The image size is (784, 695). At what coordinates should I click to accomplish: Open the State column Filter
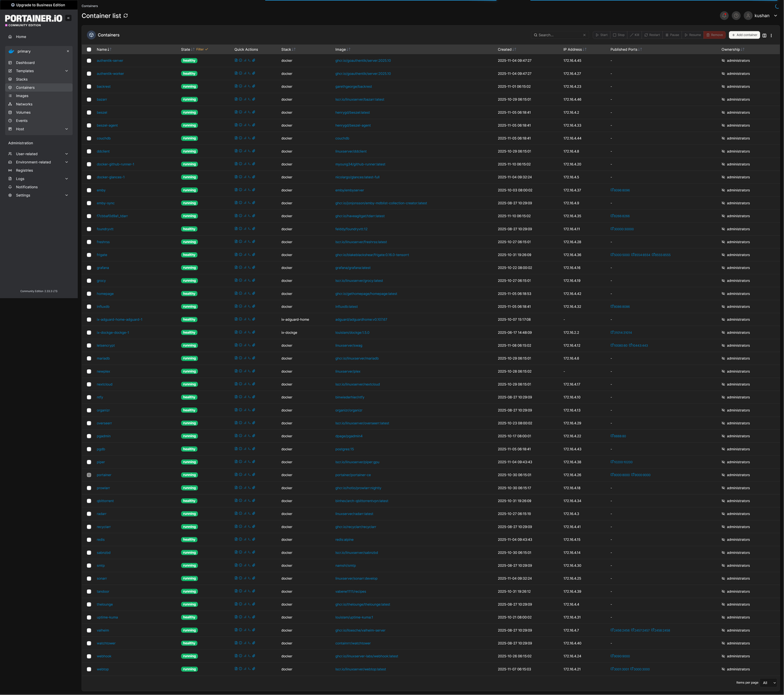click(x=202, y=50)
